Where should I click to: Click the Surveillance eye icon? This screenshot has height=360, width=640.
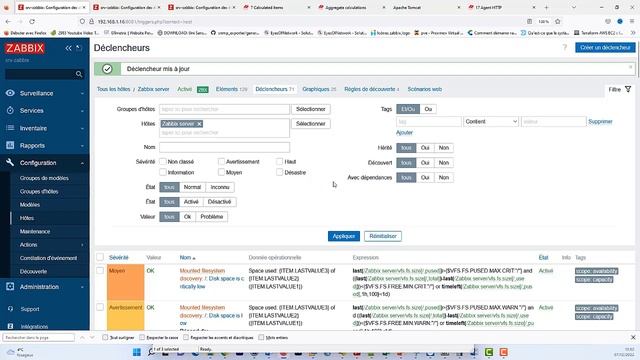[x=10, y=93]
